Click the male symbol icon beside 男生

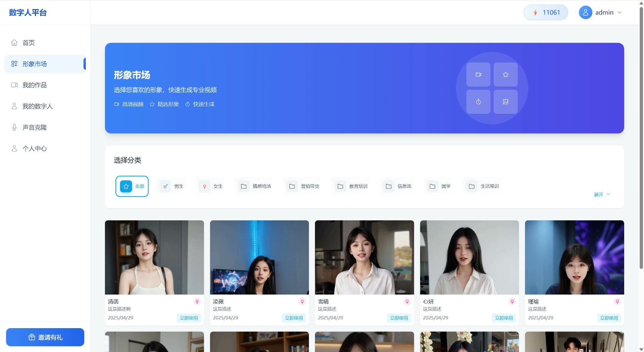(x=165, y=186)
